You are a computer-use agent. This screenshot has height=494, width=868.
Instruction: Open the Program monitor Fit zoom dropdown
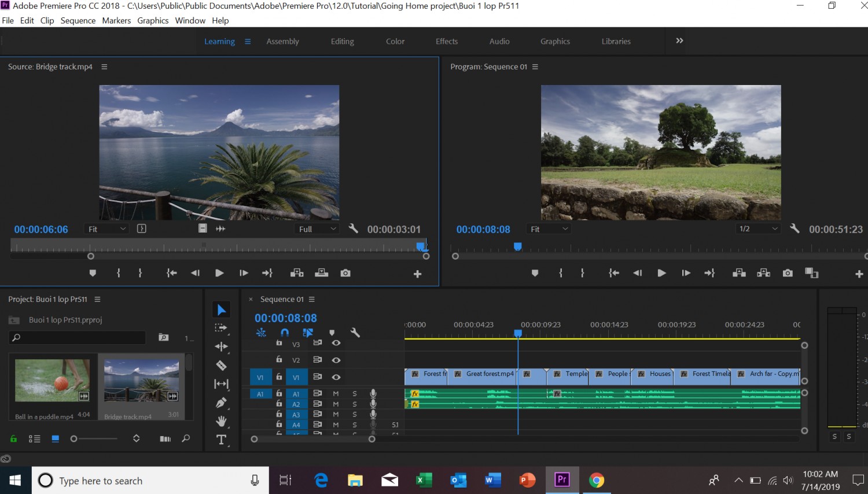pos(549,229)
